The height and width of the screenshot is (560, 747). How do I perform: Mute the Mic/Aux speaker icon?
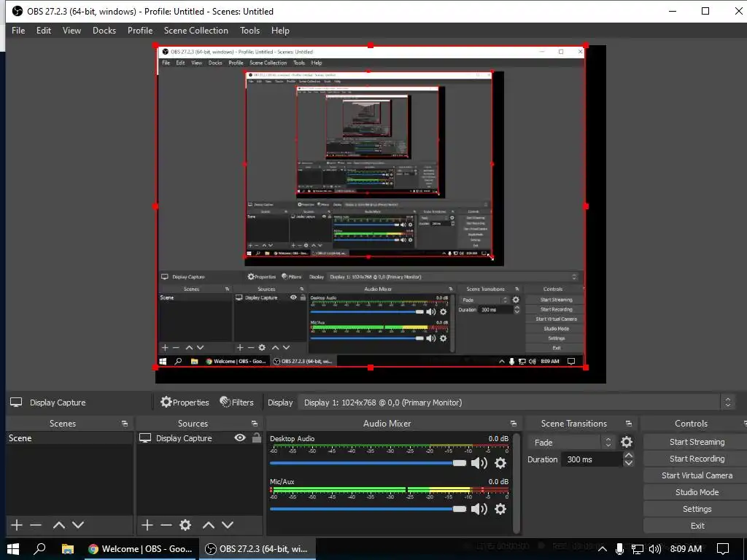[x=479, y=509]
